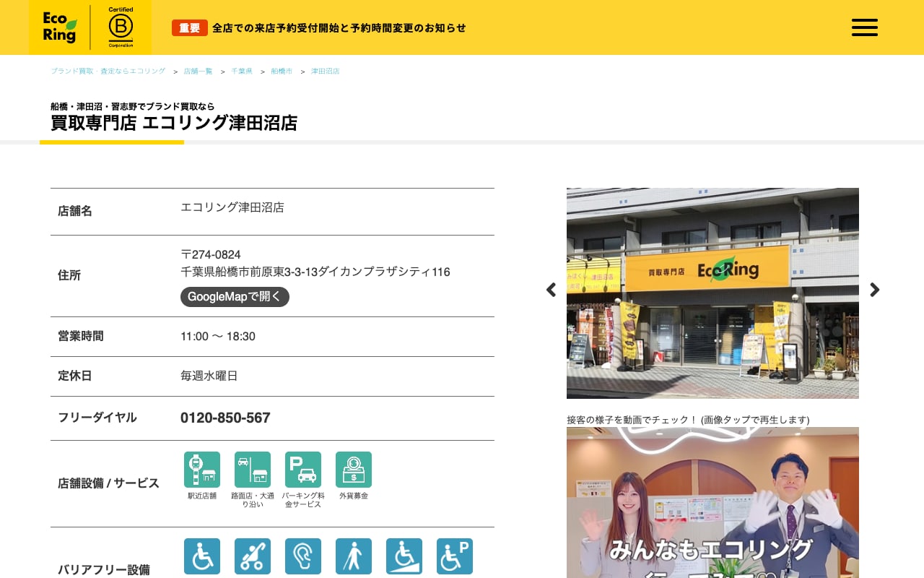Click the 津田沼店 breadcrumb link
The image size is (924, 578).
pyautogui.click(x=325, y=71)
